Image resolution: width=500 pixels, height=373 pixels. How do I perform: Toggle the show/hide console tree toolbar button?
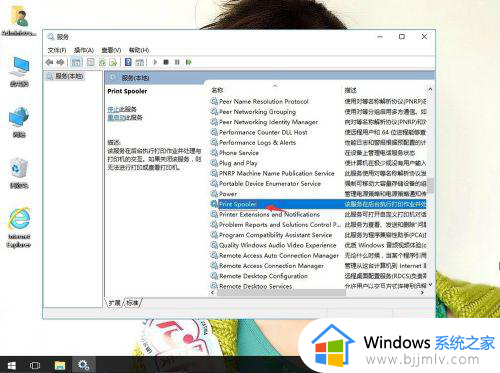(x=76, y=62)
